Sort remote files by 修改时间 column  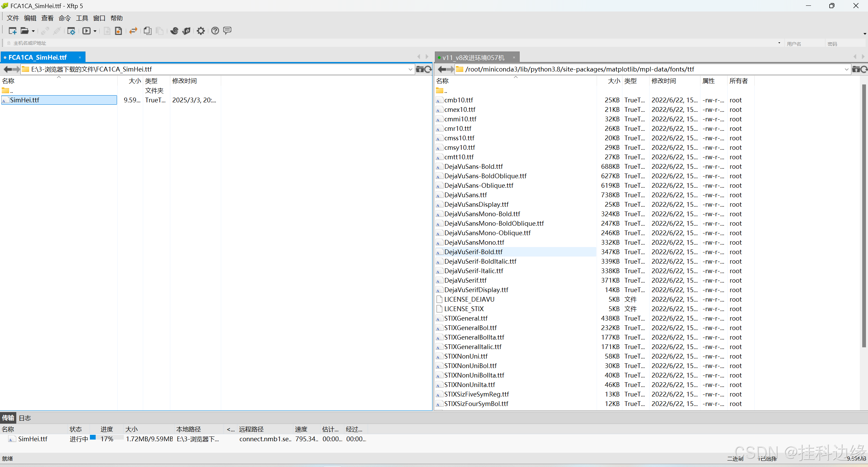664,81
